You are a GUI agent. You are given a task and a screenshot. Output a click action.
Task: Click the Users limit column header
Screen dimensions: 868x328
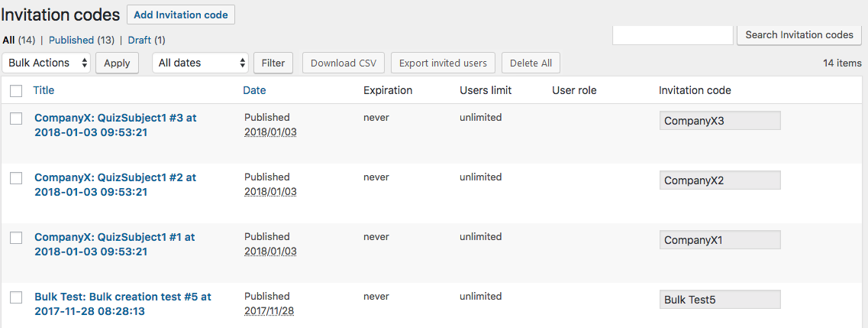tap(486, 90)
